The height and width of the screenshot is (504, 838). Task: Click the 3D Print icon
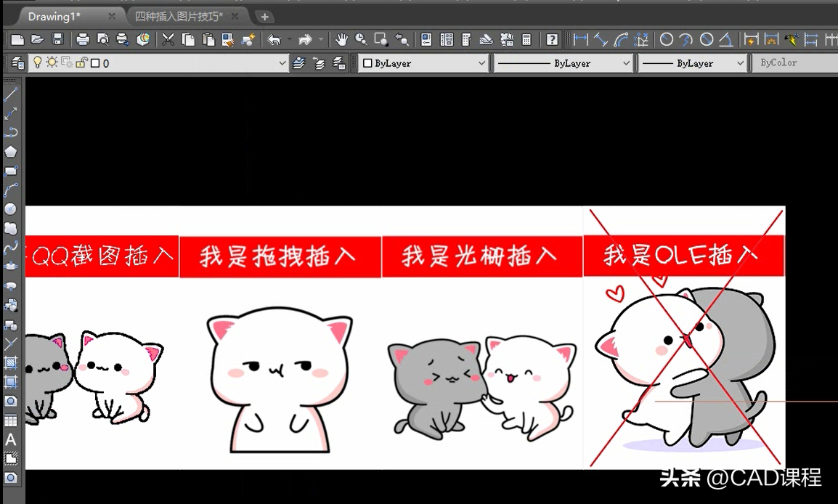[143, 39]
